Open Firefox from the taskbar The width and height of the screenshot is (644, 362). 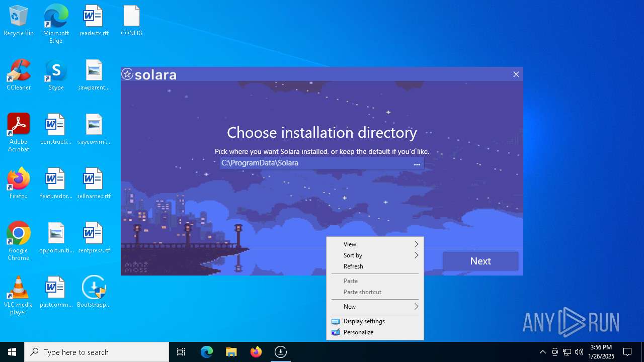[256, 352]
